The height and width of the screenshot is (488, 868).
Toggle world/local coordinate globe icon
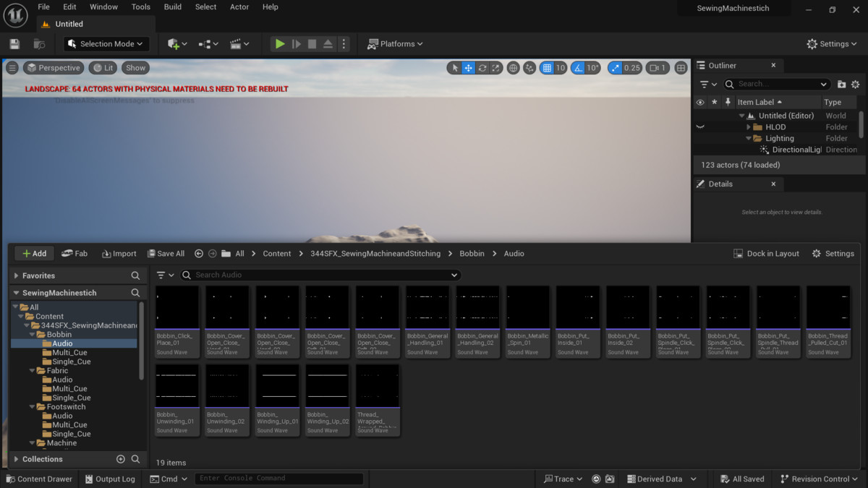[514, 68]
